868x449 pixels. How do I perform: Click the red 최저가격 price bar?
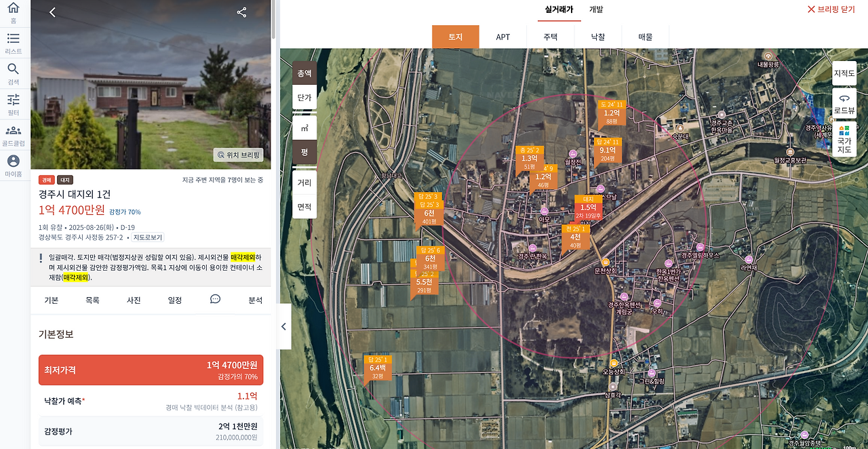pyautogui.click(x=151, y=370)
